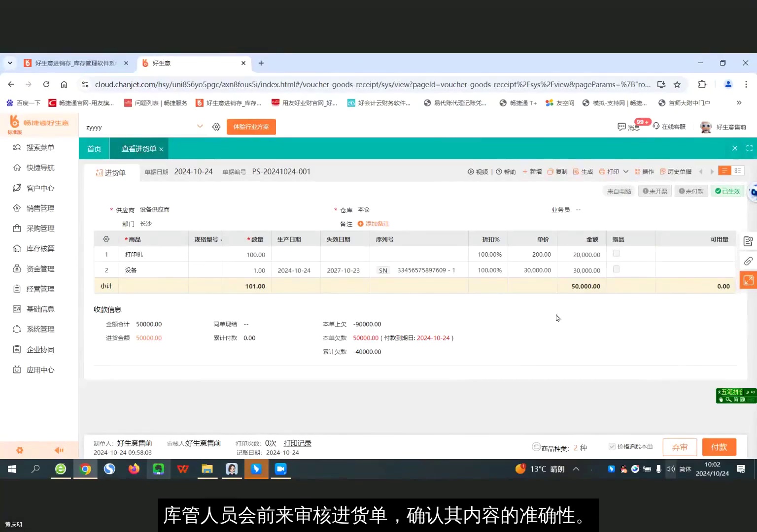This screenshot has width=757, height=532.
Task: Expand the 打印 dropdown arrow
Action: pos(626,171)
